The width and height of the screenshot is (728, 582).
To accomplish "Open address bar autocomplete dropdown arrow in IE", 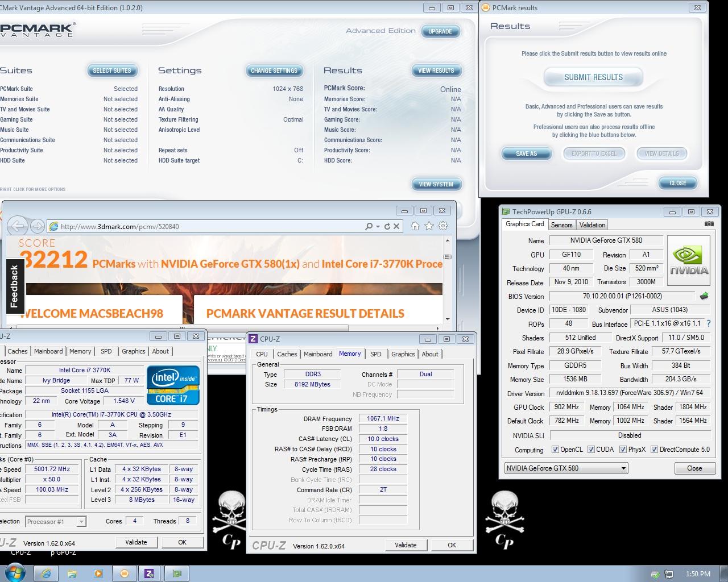I will [378, 226].
